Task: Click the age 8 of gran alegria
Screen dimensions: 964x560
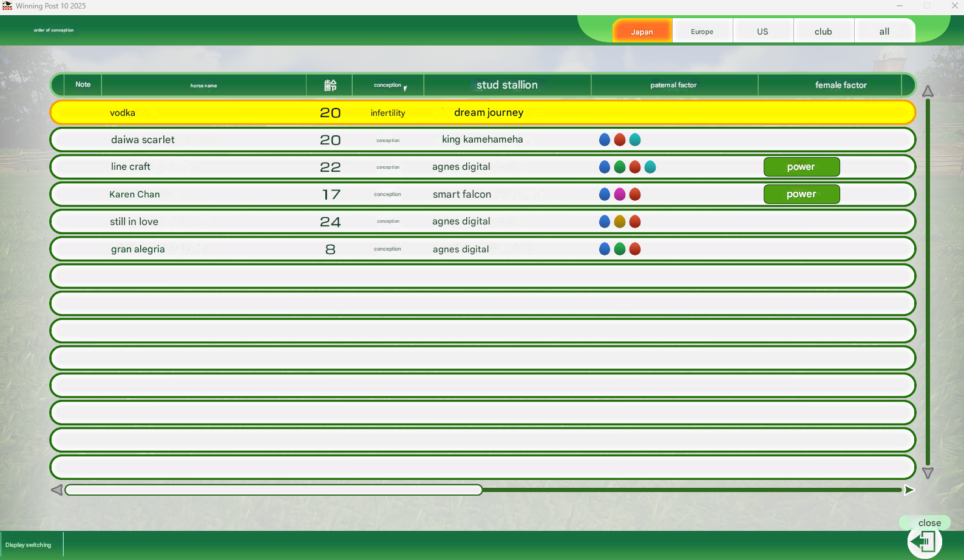Action: point(330,249)
